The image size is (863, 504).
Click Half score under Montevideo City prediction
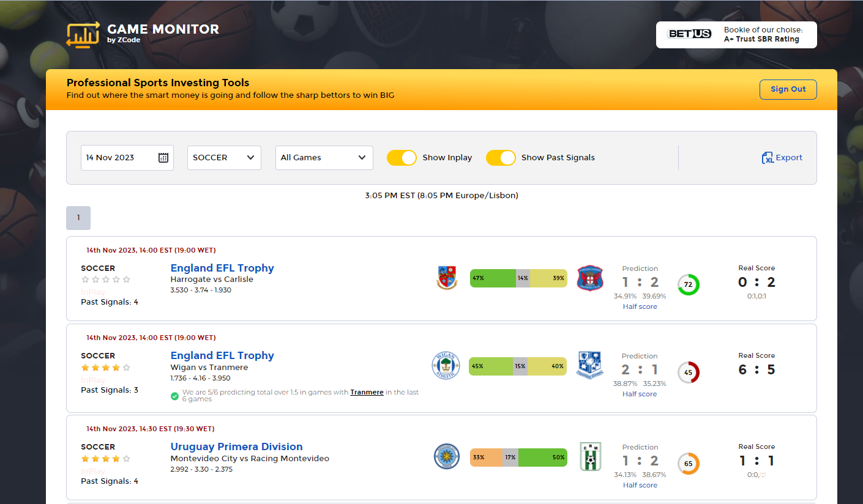[x=640, y=485]
